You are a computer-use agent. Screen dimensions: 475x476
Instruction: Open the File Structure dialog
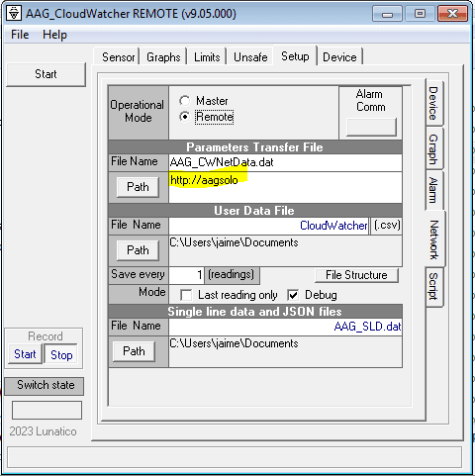click(356, 275)
